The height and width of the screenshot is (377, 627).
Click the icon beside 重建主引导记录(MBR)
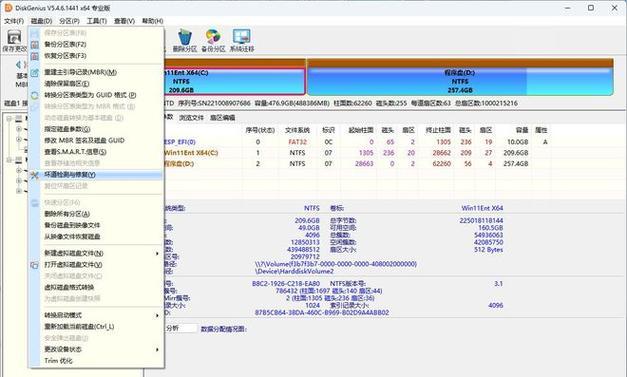(35, 72)
